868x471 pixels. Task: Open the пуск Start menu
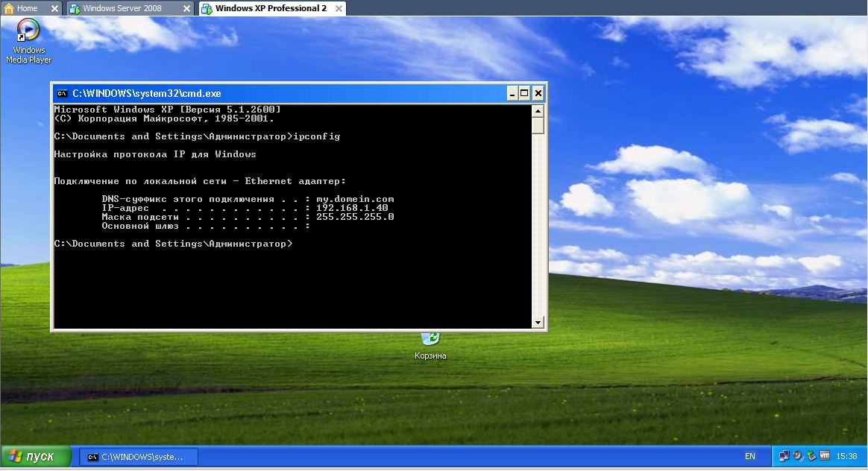pos(36,457)
